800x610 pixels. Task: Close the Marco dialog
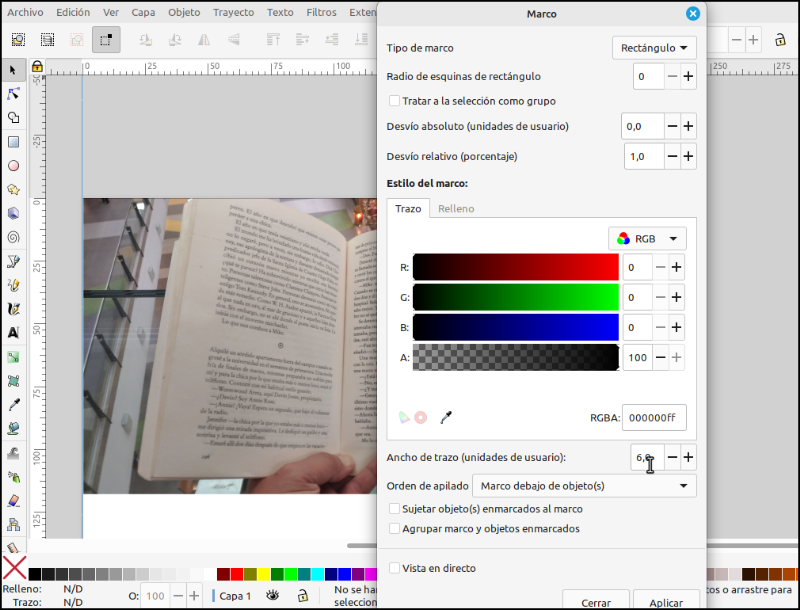coord(692,14)
